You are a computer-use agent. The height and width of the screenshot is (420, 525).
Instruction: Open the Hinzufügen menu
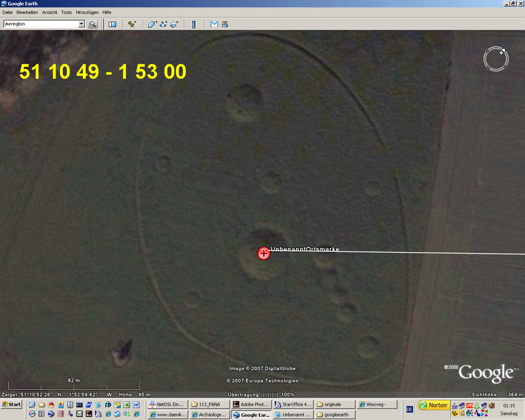86,12
